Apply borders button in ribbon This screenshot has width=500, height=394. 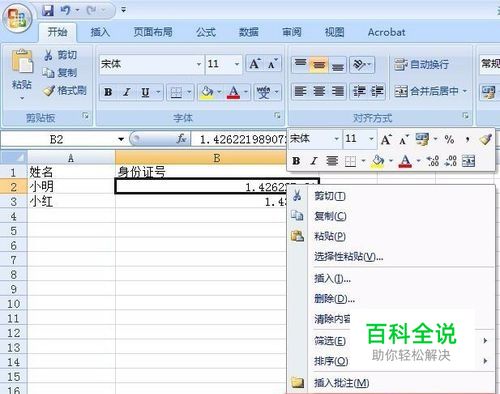[x=176, y=92]
